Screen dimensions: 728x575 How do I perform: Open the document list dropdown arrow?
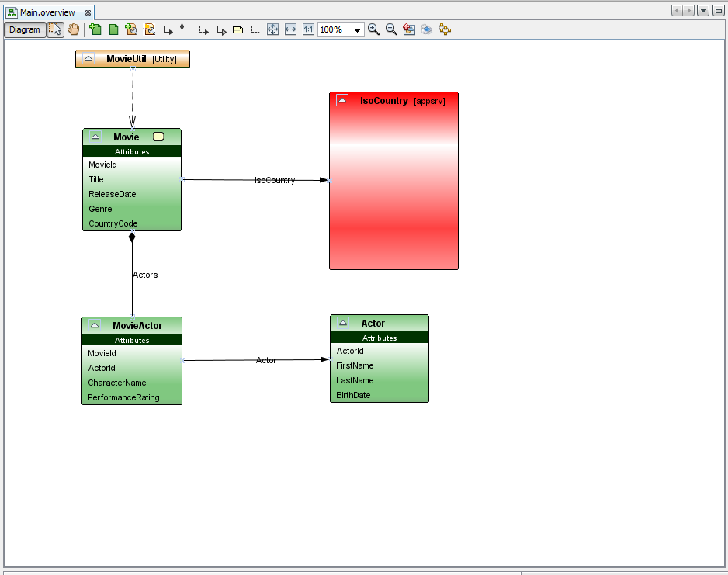[702, 10]
